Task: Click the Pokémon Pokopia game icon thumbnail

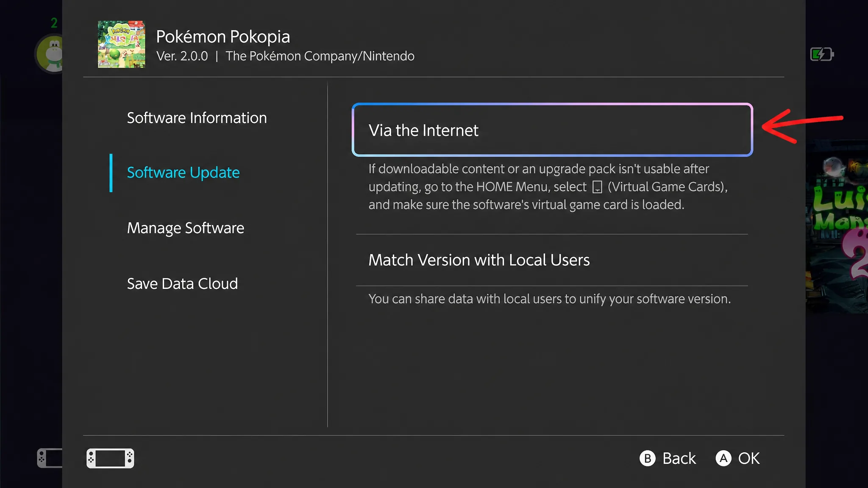Action: click(x=121, y=44)
